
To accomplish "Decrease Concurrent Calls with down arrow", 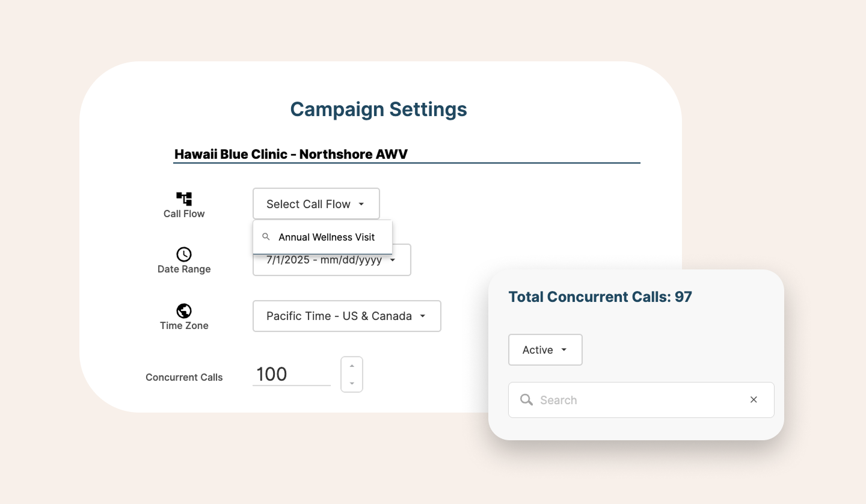I will coord(352,383).
